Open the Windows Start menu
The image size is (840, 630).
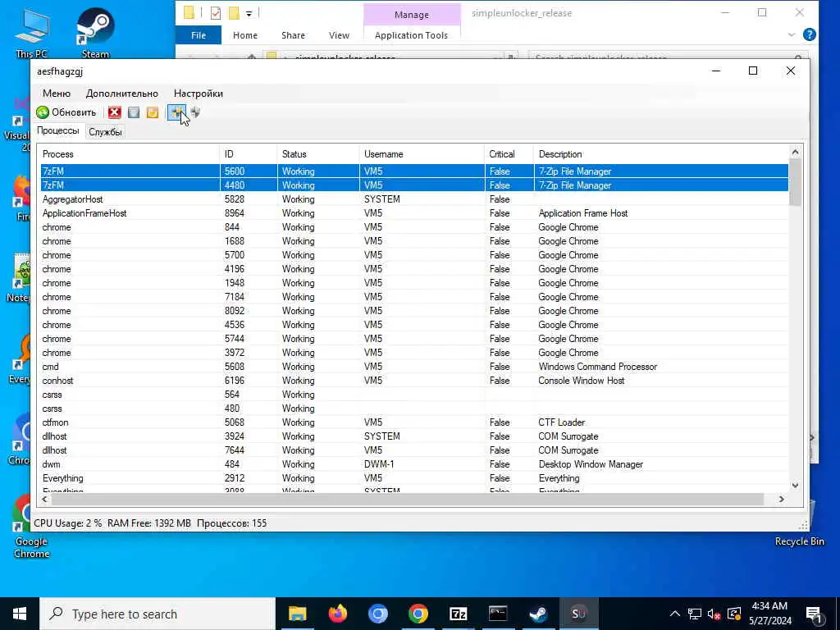(20, 614)
